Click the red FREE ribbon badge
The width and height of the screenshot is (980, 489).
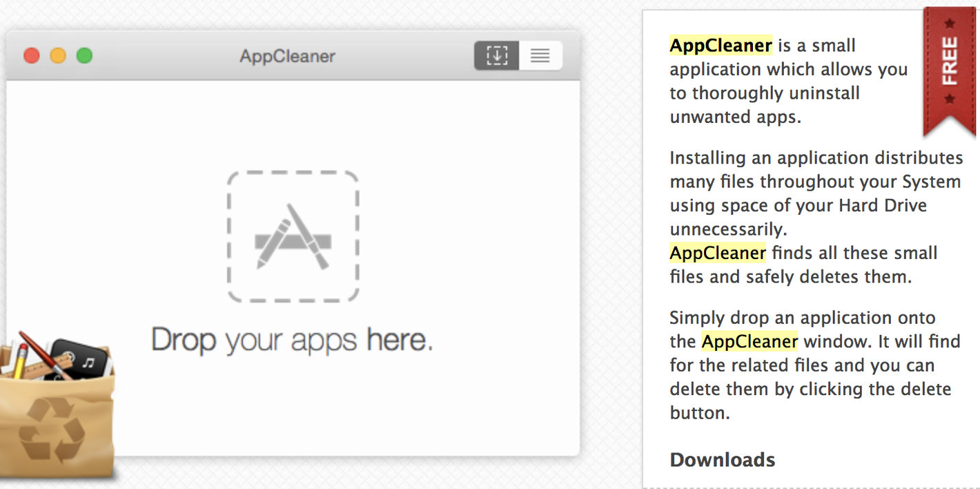click(x=950, y=73)
